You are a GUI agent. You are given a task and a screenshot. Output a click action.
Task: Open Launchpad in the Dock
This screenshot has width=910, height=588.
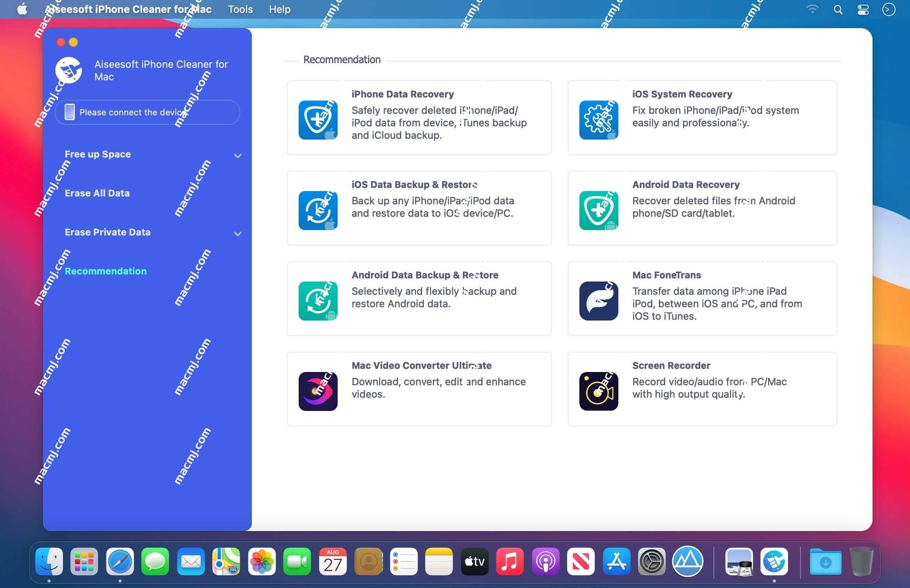pyautogui.click(x=84, y=561)
